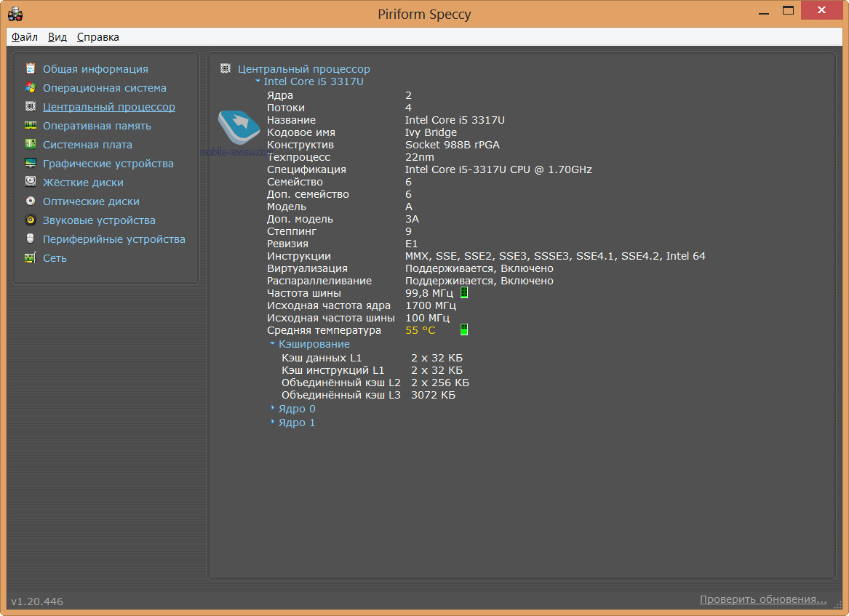Open the Системная плата section

coord(87,145)
